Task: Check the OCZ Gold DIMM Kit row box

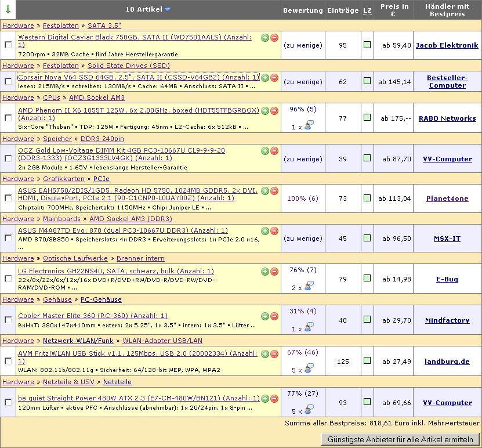Action: point(8,158)
